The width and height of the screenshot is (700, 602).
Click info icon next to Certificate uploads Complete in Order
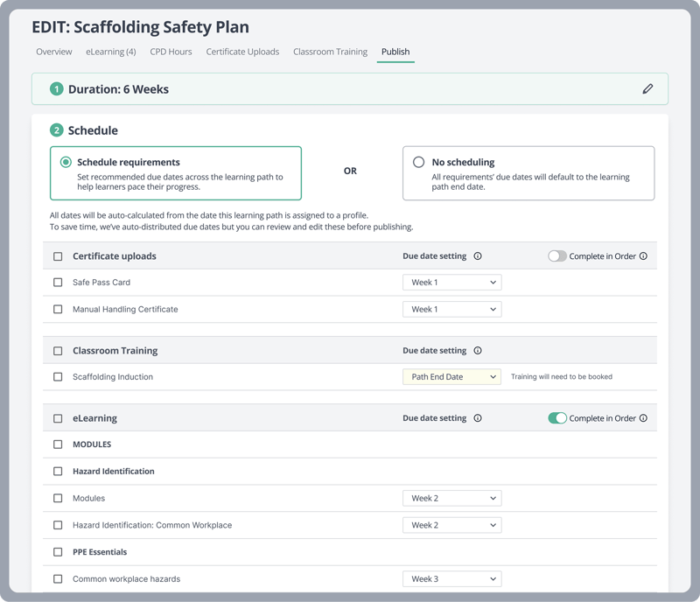pyautogui.click(x=643, y=256)
